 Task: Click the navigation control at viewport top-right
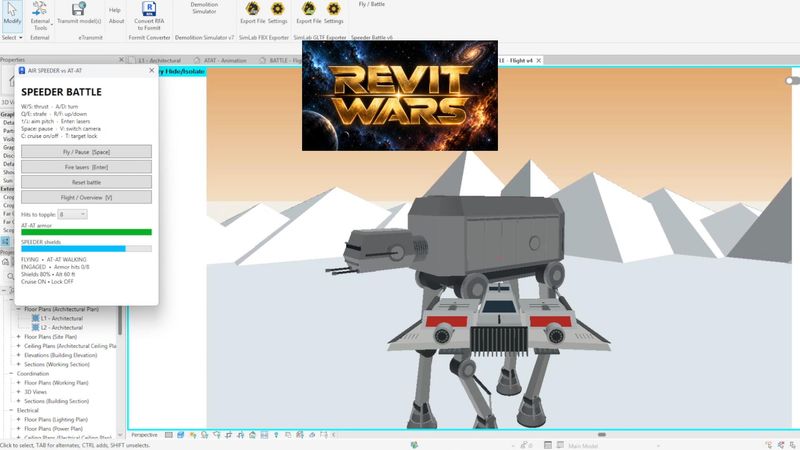click(792, 81)
